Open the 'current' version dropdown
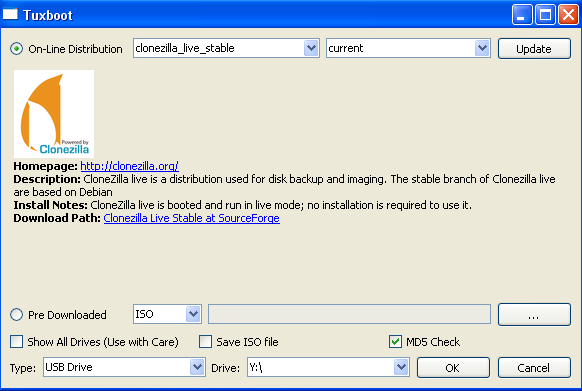Viewport: 582px width, 391px height. point(408,48)
